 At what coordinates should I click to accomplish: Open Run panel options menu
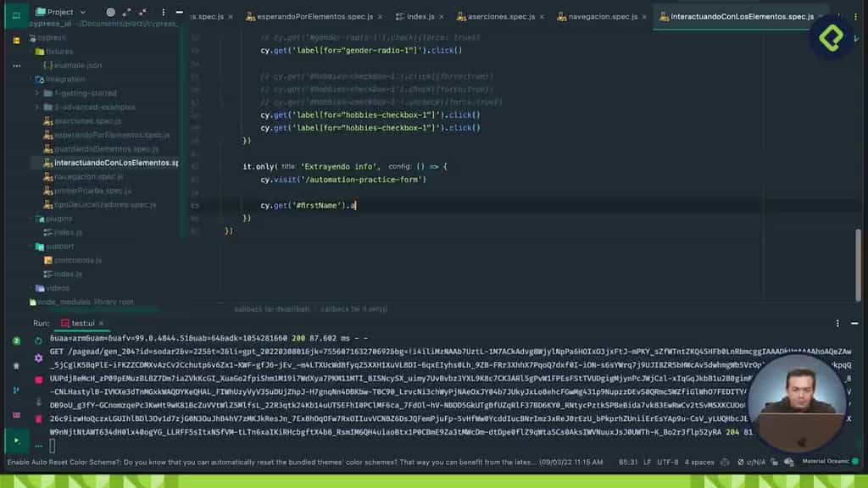[837, 323]
